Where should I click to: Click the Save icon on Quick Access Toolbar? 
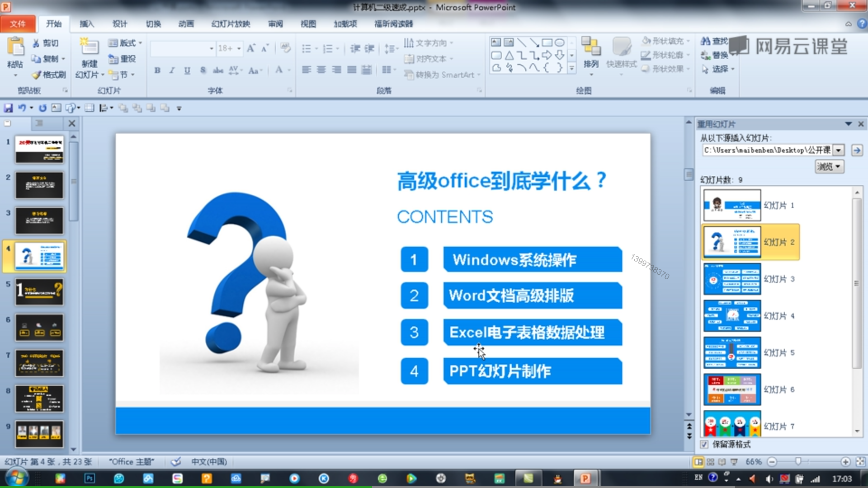point(8,108)
